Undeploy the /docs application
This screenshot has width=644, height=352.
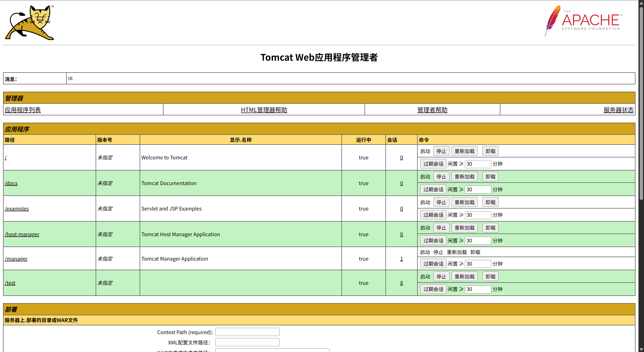click(x=490, y=177)
